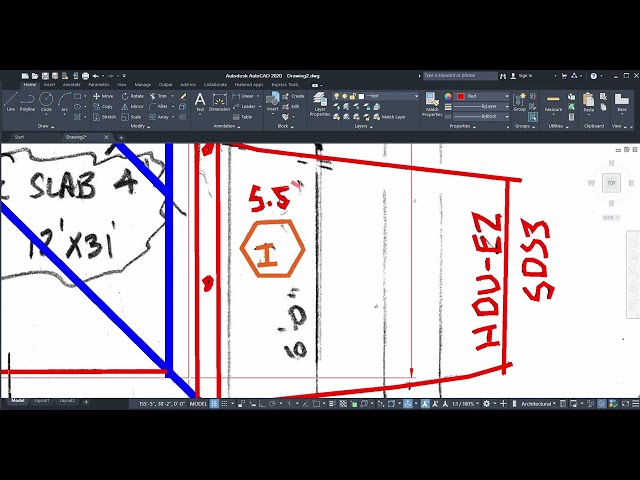Screen dimensions: 640x480
Task: Toggle object snap in status bar
Action: coord(316,404)
